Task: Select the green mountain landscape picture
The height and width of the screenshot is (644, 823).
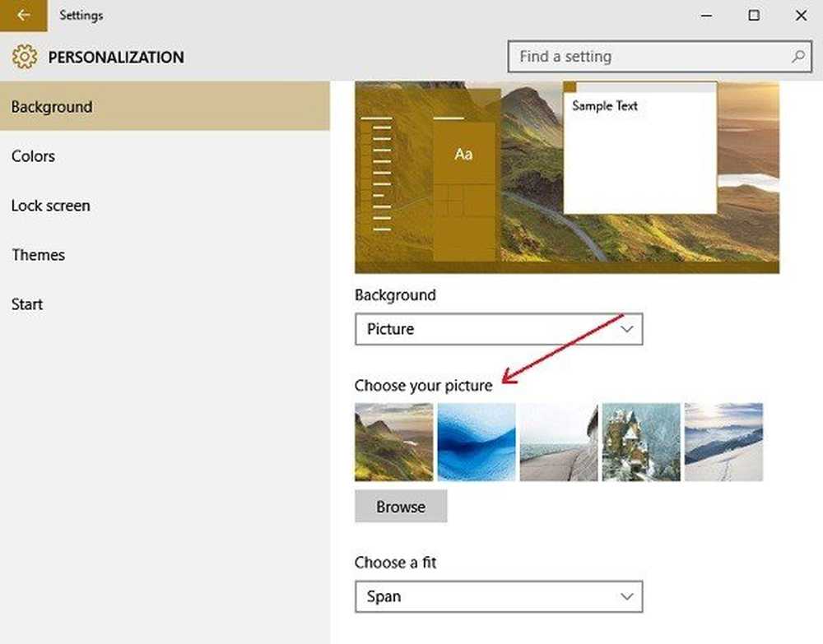Action: 393,442
